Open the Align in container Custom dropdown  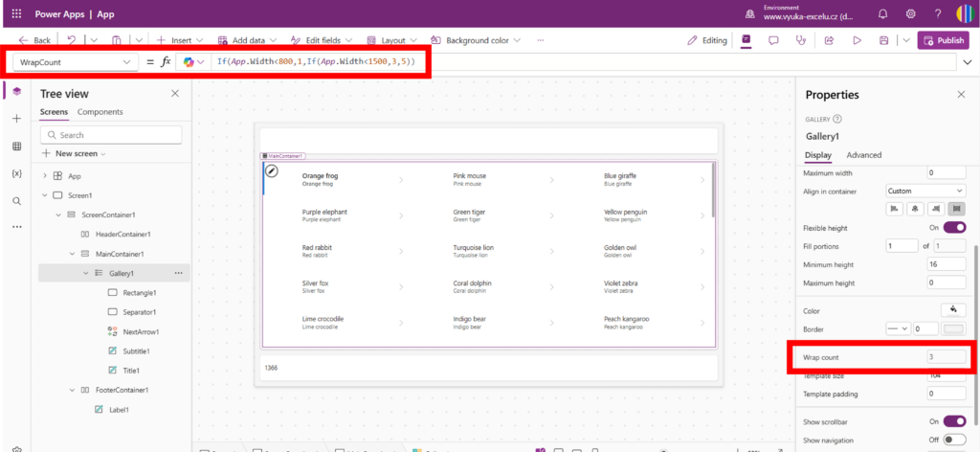[926, 191]
